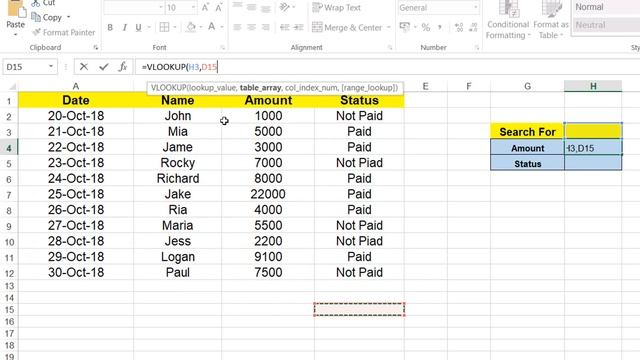Click the Copy button
This screenshot has width=640, height=360.
(x=47, y=18)
